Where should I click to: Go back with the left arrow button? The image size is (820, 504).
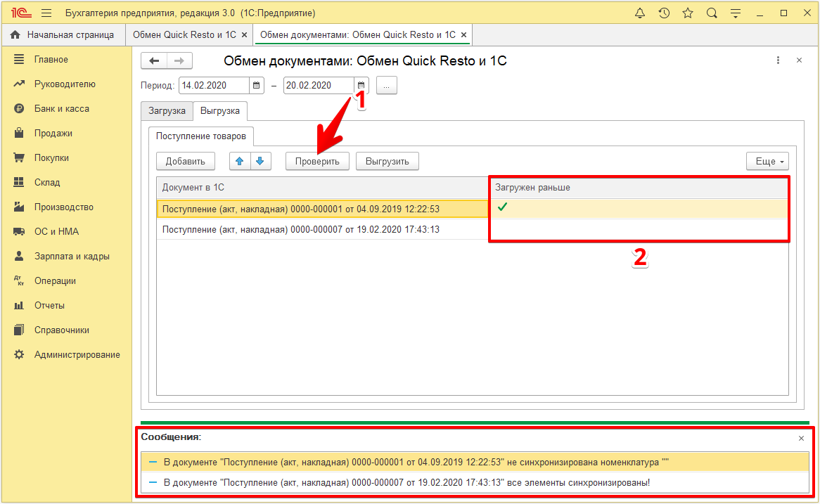coord(154,60)
